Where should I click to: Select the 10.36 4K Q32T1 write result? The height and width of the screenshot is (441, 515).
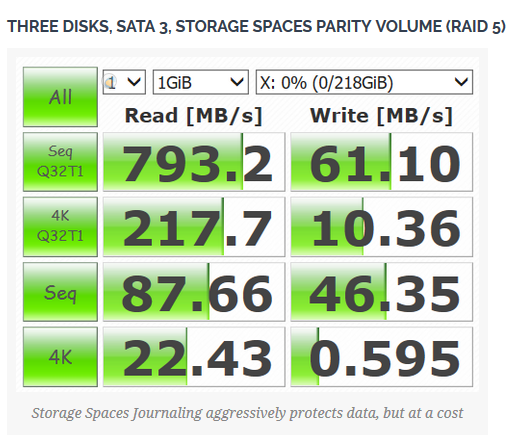pyautogui.click(x=382, y=227)
